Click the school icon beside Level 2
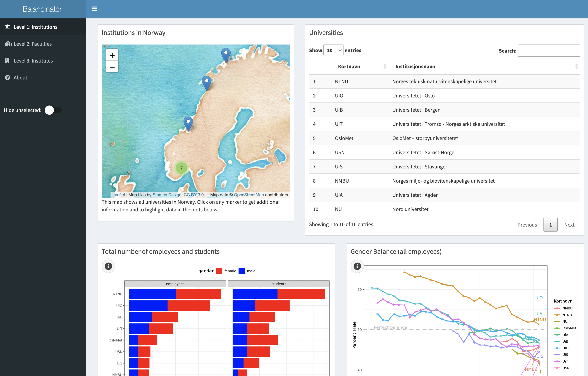 pos(8,44)
